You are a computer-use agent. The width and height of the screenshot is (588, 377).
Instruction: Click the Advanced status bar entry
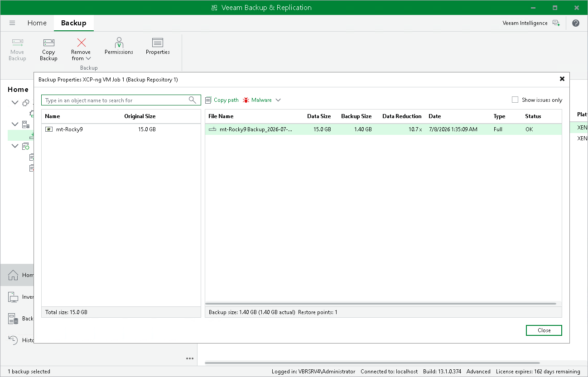point(478,372)
